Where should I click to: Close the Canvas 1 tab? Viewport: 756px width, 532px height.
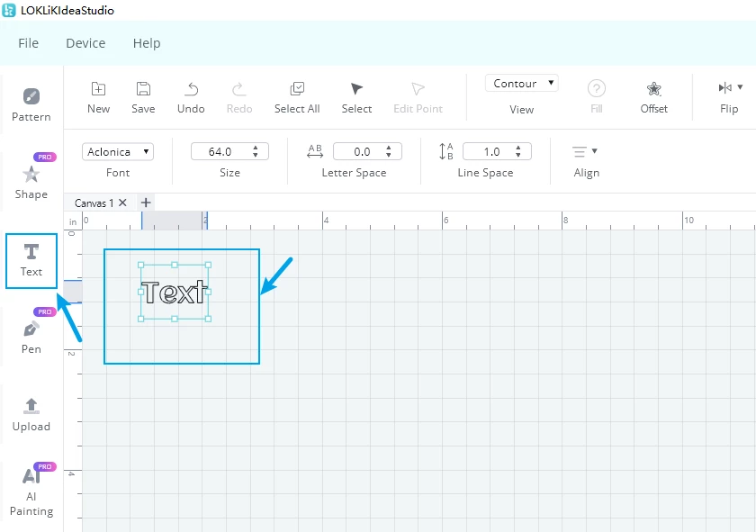[x=123, y=203]
